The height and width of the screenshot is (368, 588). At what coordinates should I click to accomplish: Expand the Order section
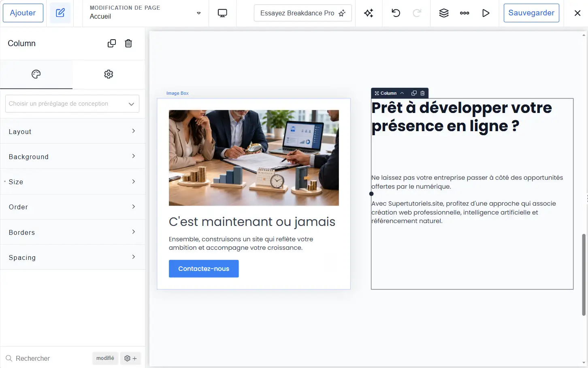[72, 207]
